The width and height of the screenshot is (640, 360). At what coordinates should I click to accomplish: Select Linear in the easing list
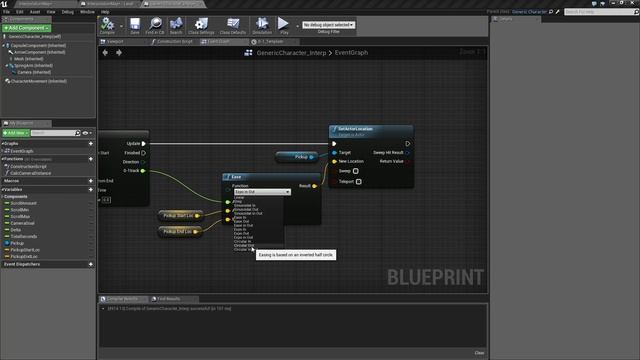(239, 198)
